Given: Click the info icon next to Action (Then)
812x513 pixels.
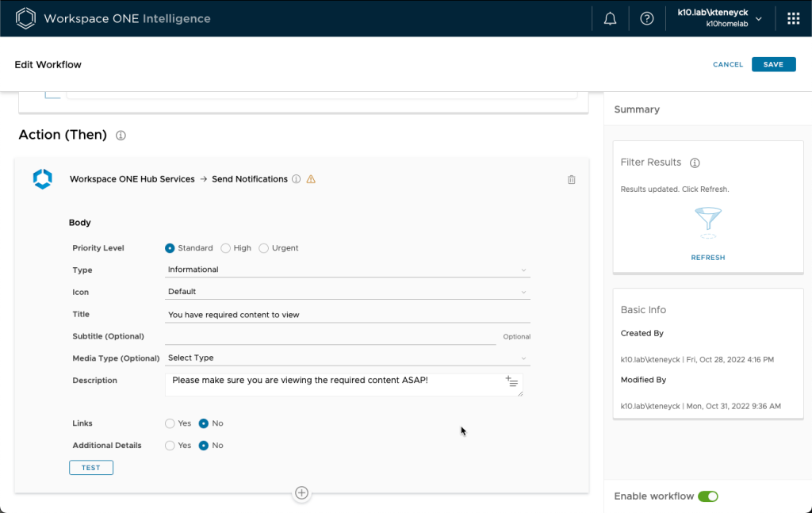Looking at the screenshot, I should click(x=121, y=136).
